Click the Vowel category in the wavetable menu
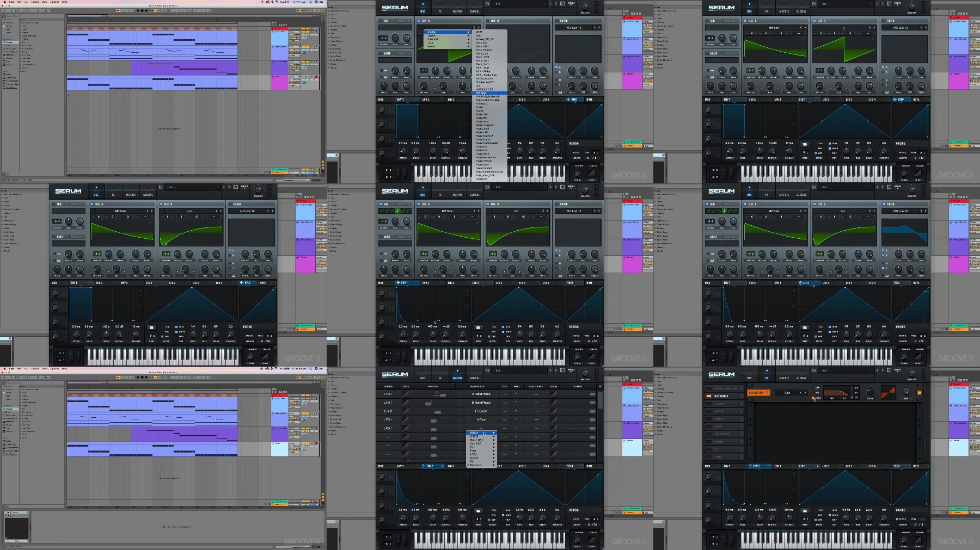This screenshot has width=980, height=550. 448,46
